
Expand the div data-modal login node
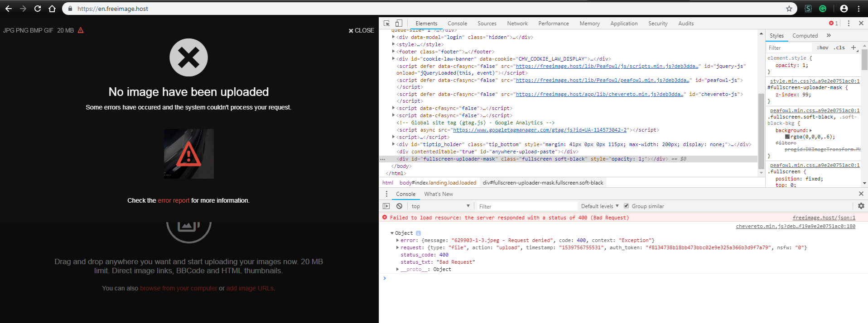pyautogui.click(x=393, y=37)
